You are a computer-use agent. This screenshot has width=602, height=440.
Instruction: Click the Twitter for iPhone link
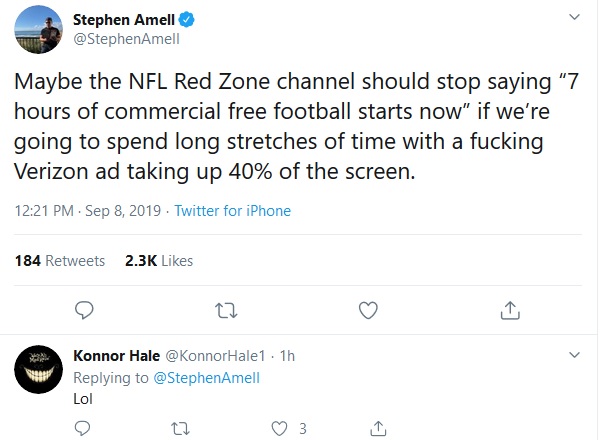(232, 211)
